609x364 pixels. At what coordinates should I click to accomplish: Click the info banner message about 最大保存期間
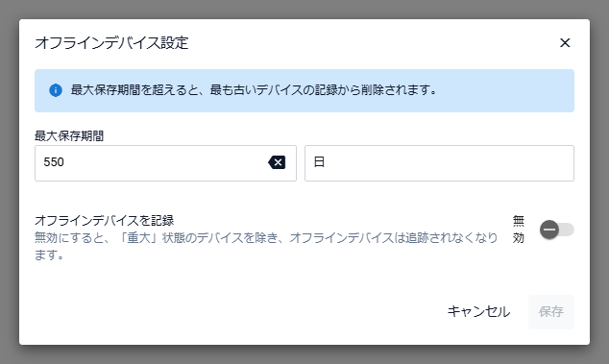pos(254,90)
